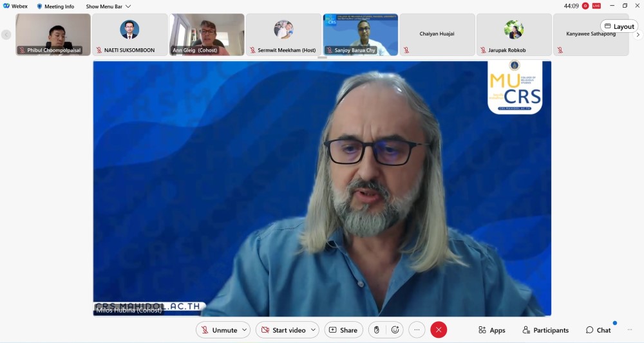Expand audio options arrow next to Unmute
This screenshot has width=644, height=343.
tap(245, 330)
